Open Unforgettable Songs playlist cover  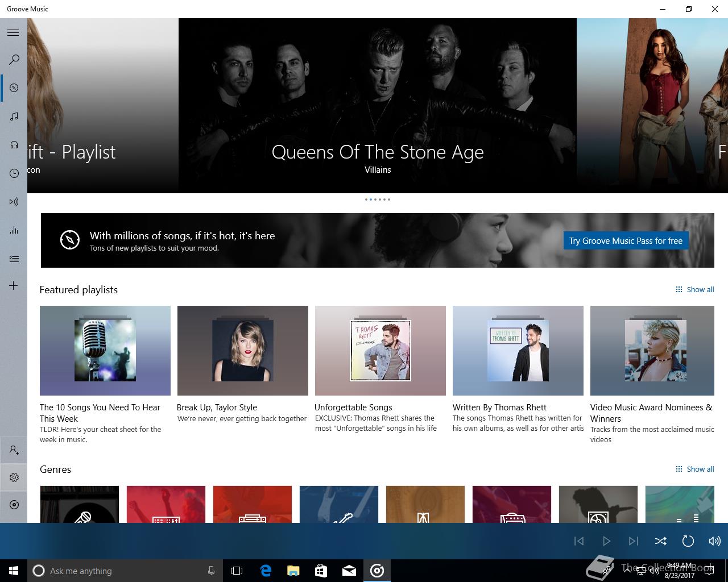tap(380, 351)
